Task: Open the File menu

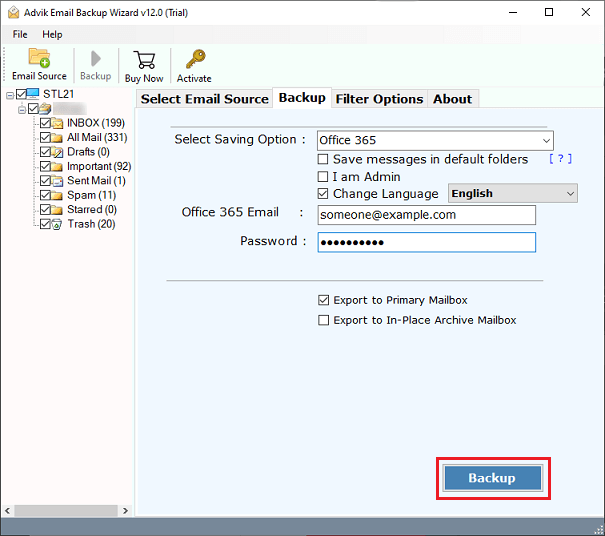Action: pyautogui.click(x=20, y=34)
